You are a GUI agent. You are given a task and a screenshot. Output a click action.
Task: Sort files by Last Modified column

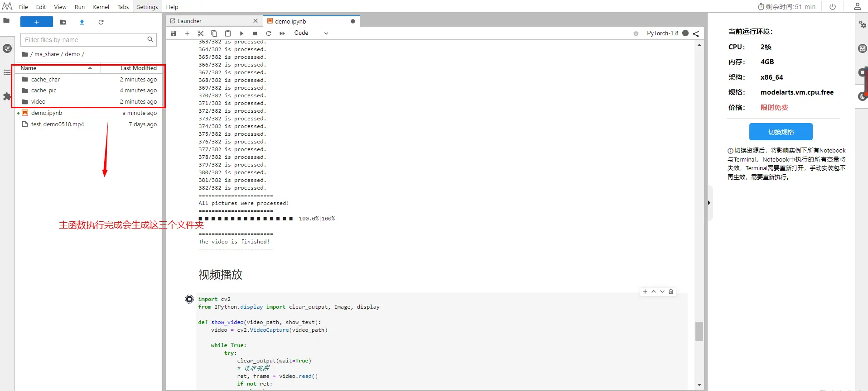pyautogui.click(x=130, y=68)
